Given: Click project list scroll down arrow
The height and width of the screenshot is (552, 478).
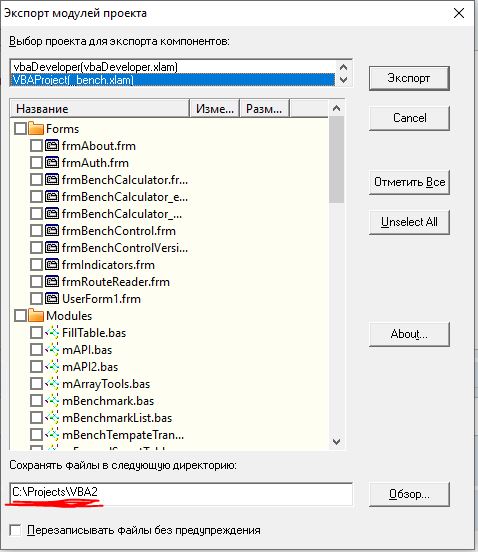Looking at the screenshot, I should (x=344, y=80).
